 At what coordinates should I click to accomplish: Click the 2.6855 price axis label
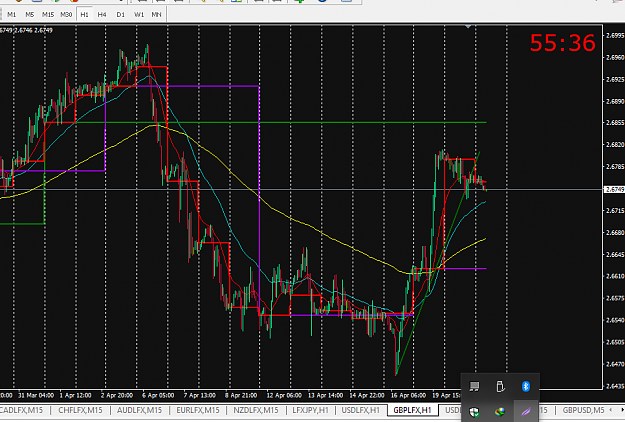point(615,123)
